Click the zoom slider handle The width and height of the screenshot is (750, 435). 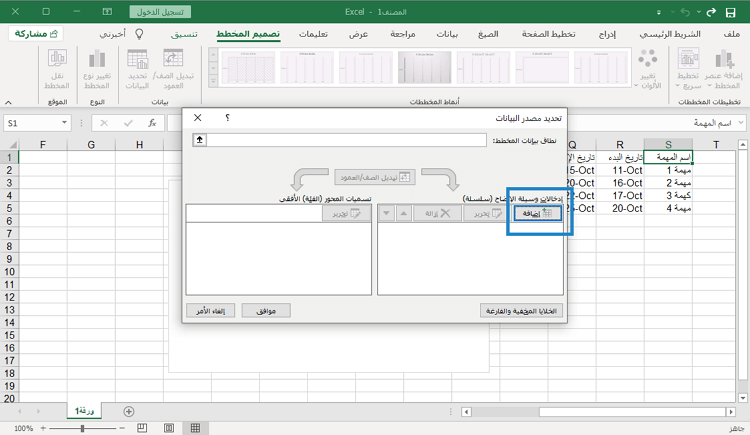82,428
